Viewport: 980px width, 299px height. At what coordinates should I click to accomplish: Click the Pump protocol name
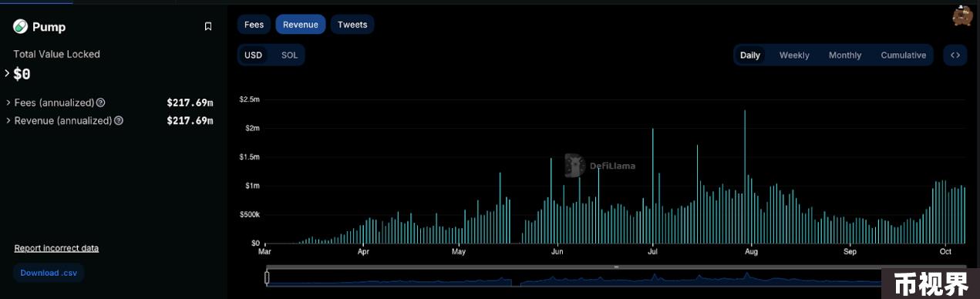[x=49, y=27]
